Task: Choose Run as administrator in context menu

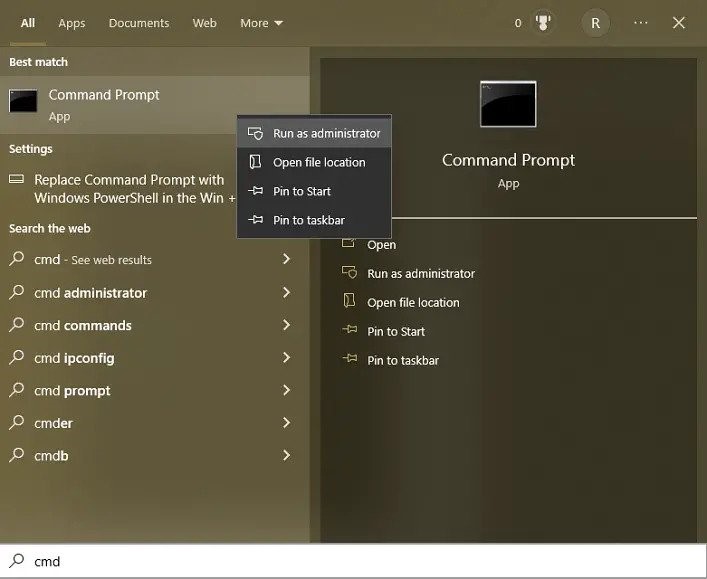Action: click(314, 133)
